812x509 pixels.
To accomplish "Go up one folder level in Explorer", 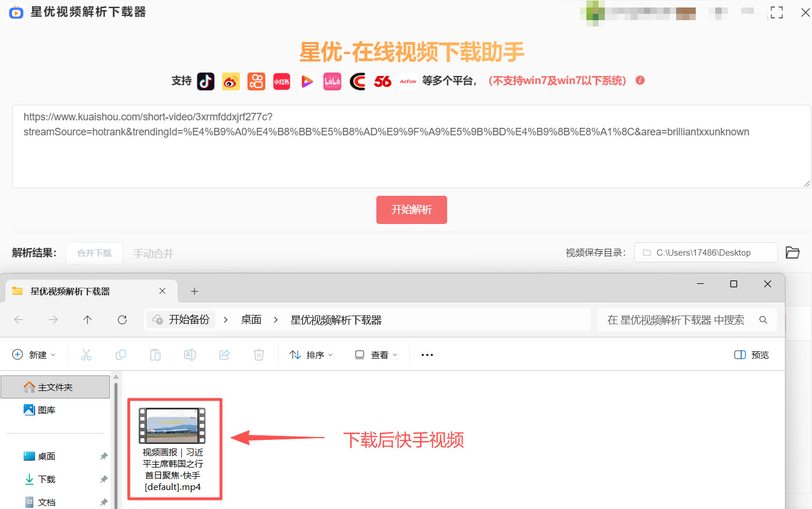I will click(x=87, y=320).
